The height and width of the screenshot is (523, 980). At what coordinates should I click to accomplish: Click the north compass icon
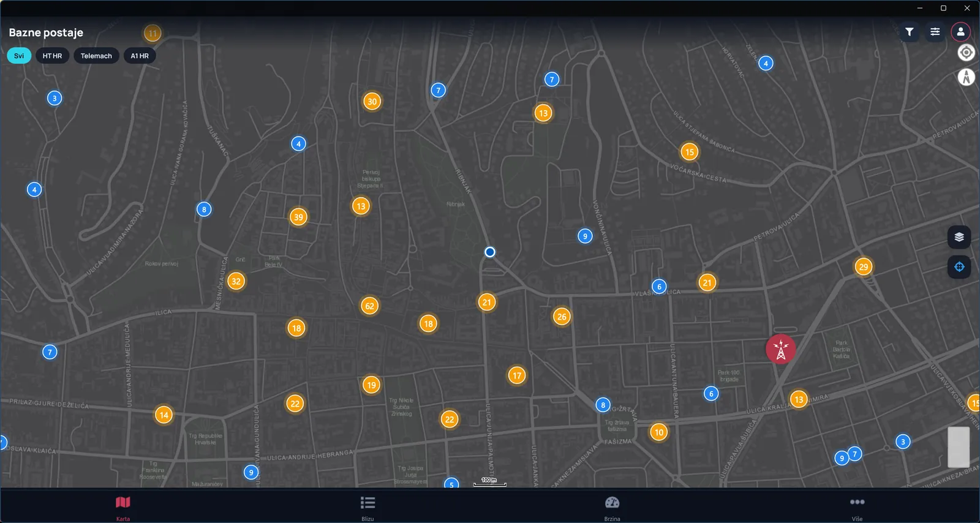[966, 77]
